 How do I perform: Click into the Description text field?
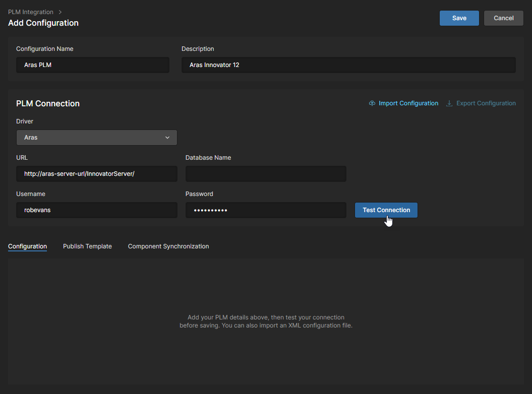pyautogui.click(x=348, y=65)
